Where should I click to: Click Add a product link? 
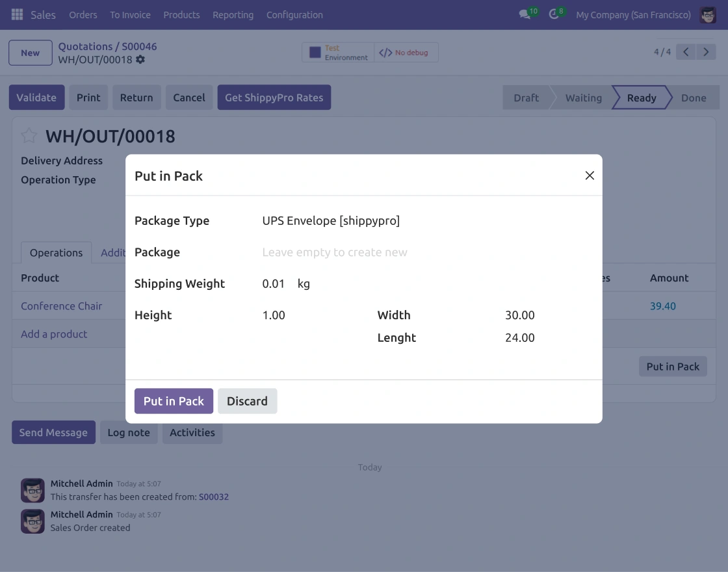tap(54, 334)
